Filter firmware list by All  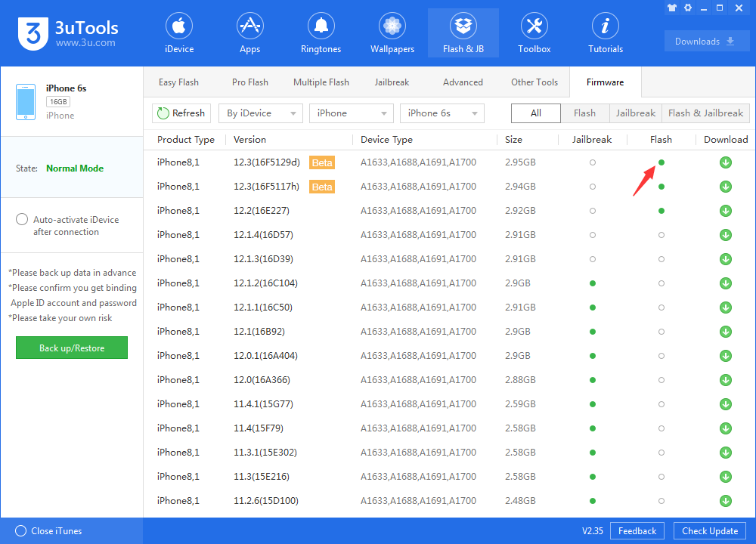(536, 113)
